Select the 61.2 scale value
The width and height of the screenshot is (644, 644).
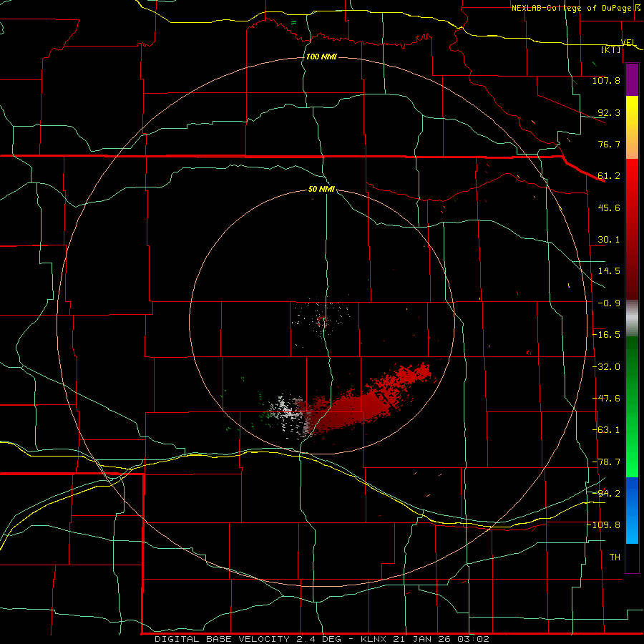pyautogui.click(x=609, y=176)
